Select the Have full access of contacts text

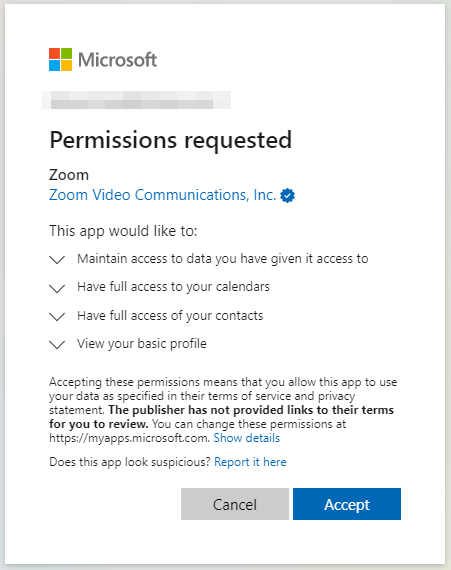coord(170,316)
